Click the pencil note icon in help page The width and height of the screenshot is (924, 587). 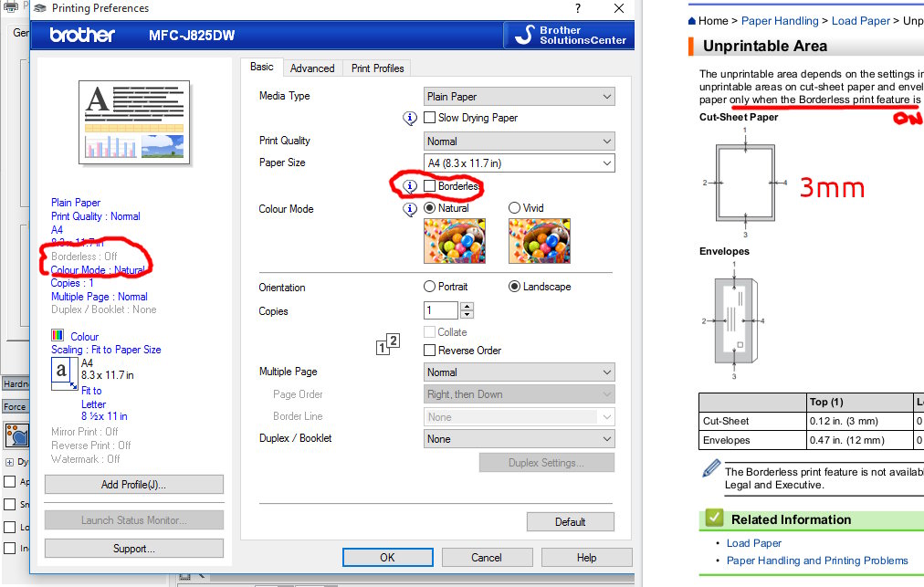(711, 468)
